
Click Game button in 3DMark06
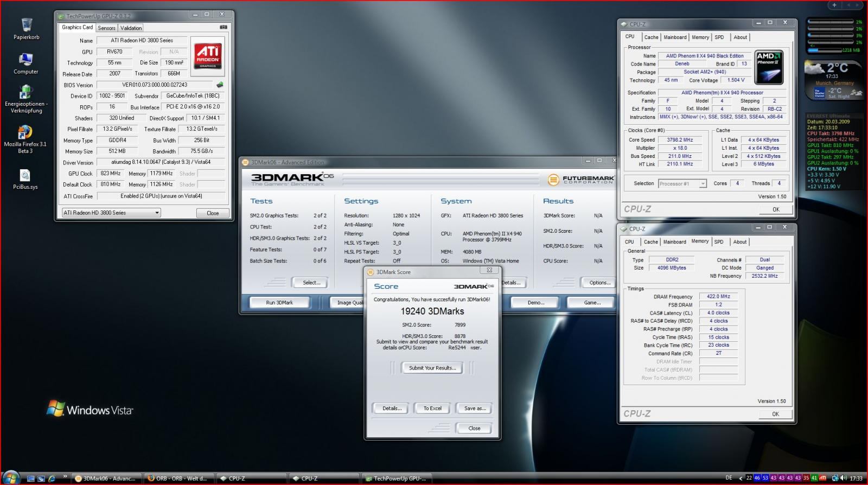click(592, 303)
